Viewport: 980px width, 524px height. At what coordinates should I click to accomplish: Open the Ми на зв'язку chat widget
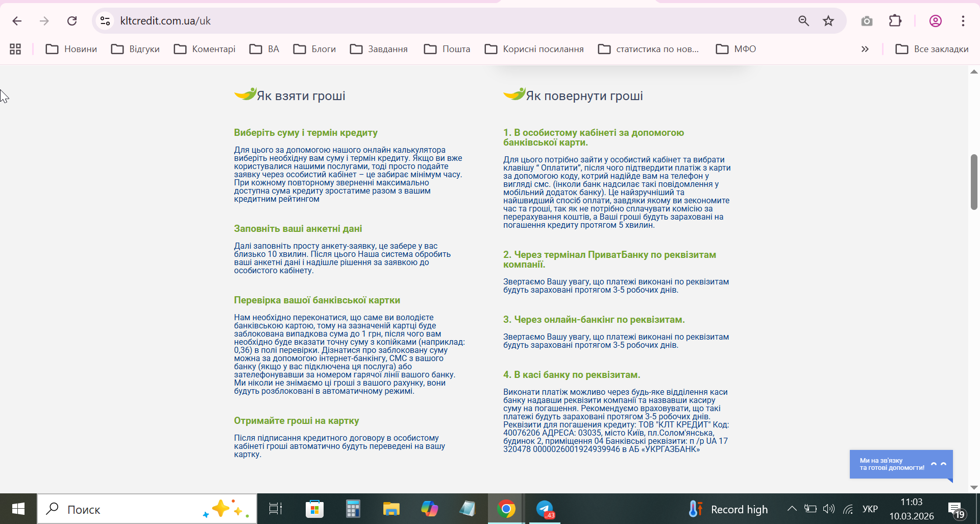[901, 464]
